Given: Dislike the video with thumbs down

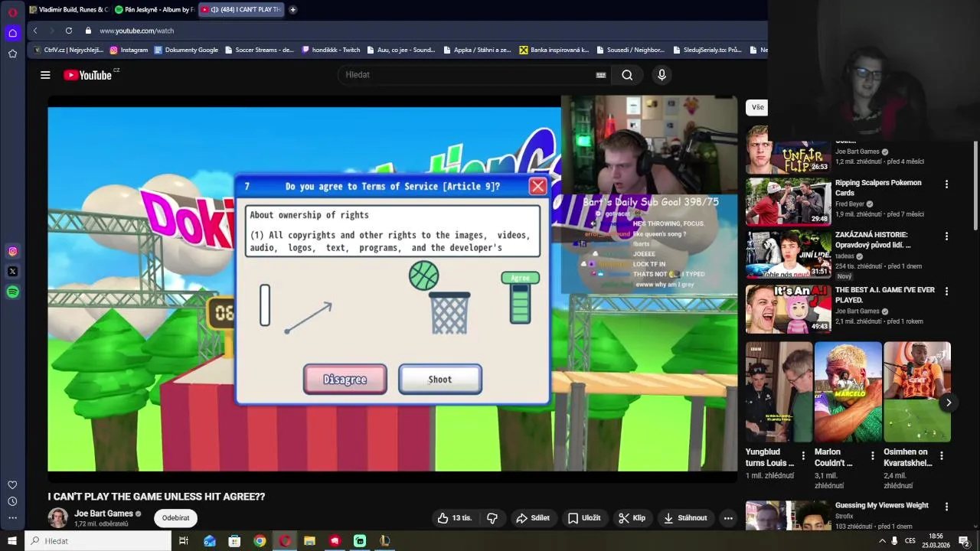Looking at the screenshot, I should click(x=492, y=518).
